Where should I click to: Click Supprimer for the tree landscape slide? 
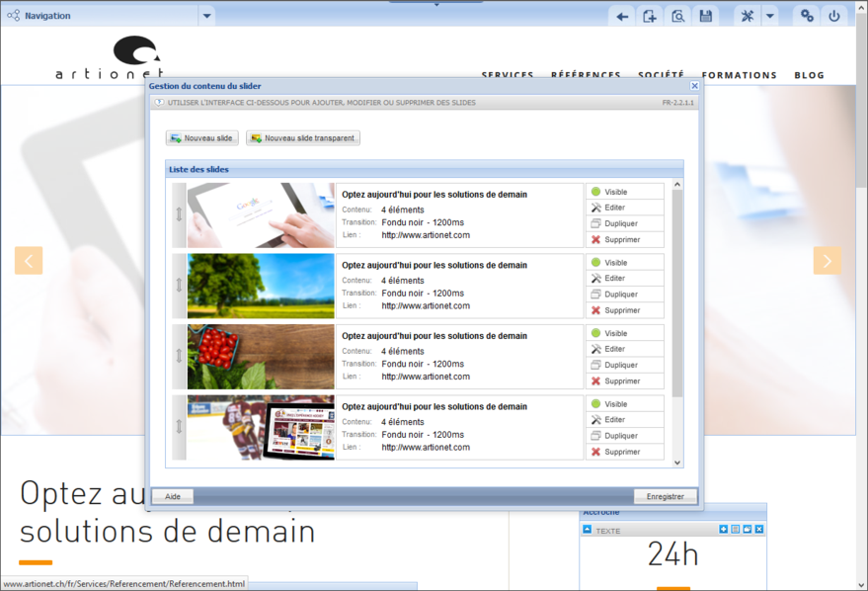pyautogui.click(x=625, y=310)
